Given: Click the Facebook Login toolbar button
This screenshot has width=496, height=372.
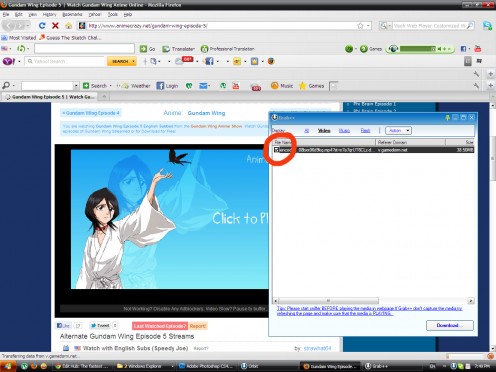Looking at the screenshot, I should pos(167,86).
